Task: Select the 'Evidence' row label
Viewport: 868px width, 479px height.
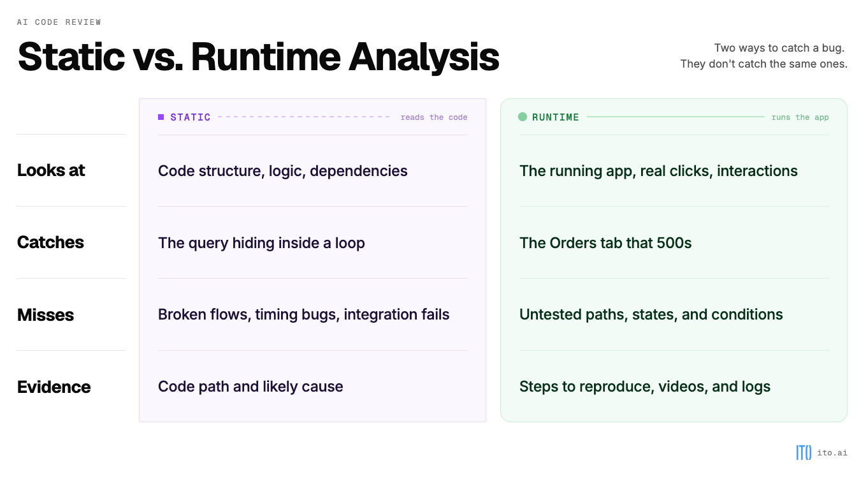Action: coord(54,387)
